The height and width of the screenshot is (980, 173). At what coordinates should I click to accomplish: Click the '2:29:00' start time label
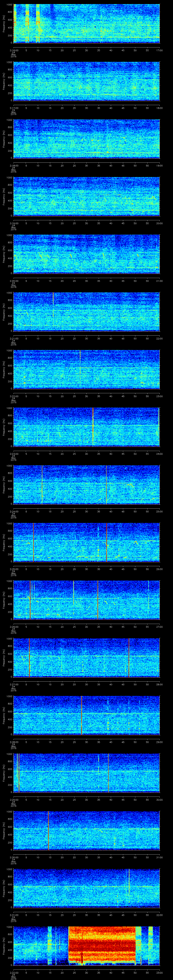tap(14, 800)
